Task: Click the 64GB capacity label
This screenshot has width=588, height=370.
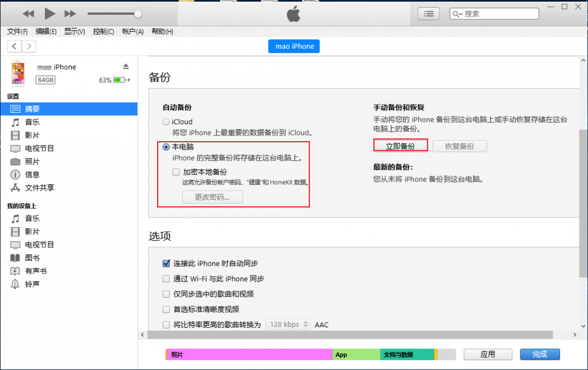Action: point(46,80)
